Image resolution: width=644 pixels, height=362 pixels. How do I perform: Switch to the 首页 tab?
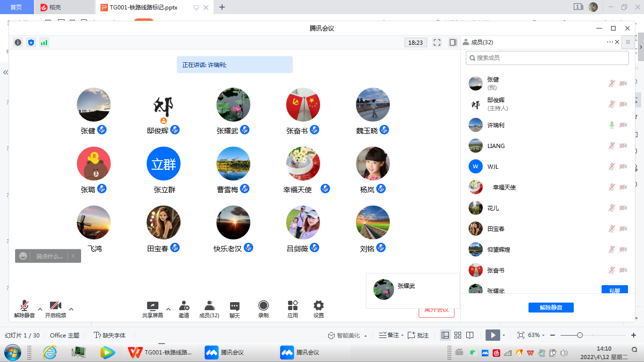17,7
